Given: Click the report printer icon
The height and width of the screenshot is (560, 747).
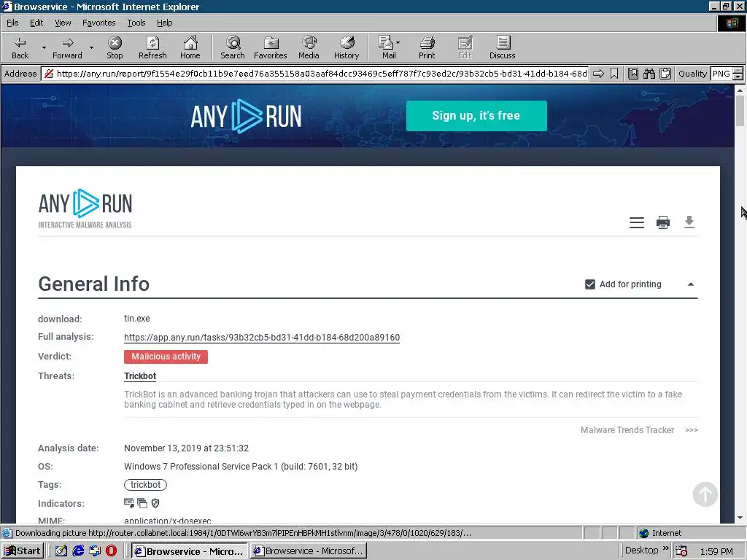Looking at the screenshot, I should pos(662,222).
